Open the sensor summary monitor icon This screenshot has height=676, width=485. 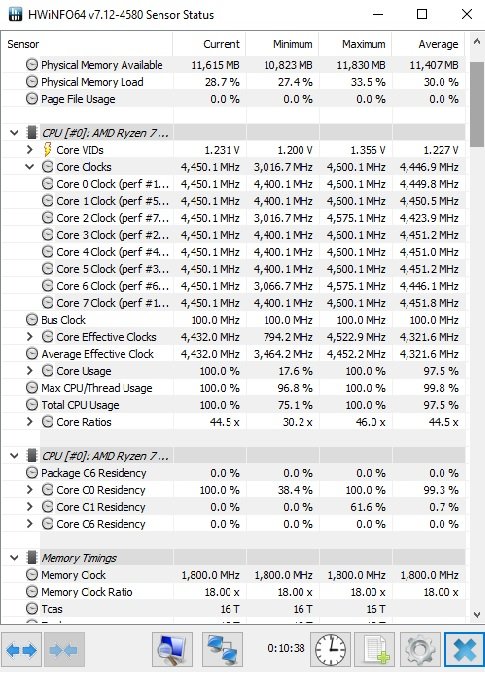point(172,649)
